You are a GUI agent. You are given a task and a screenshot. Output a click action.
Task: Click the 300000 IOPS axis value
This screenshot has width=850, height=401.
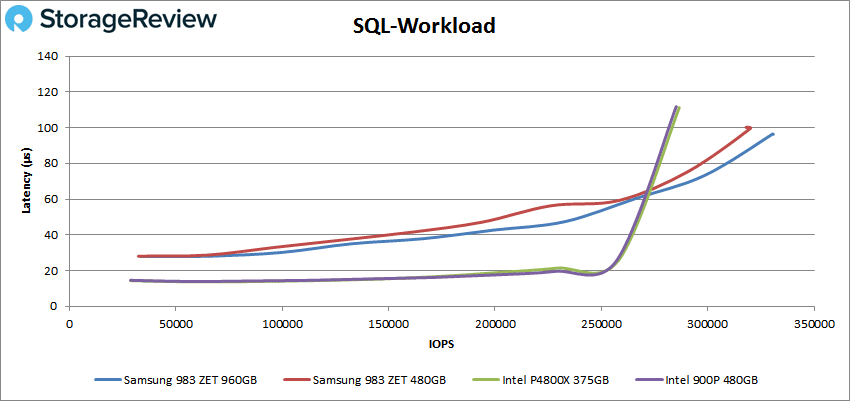point(707,323)
